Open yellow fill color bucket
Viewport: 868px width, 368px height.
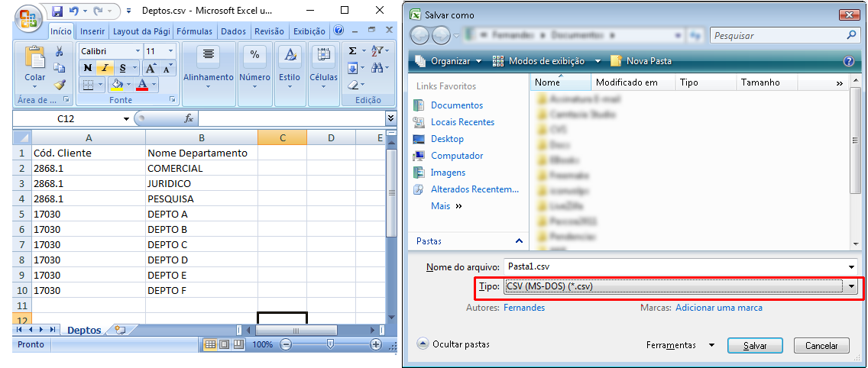(x=117, y=85)
